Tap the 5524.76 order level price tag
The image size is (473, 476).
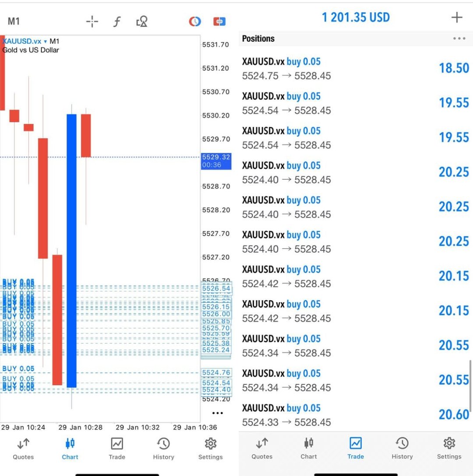(x=216, y=373)
